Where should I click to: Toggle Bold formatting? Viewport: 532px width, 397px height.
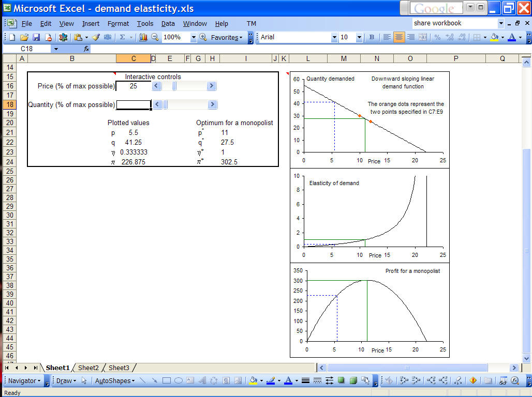point(372,37)
